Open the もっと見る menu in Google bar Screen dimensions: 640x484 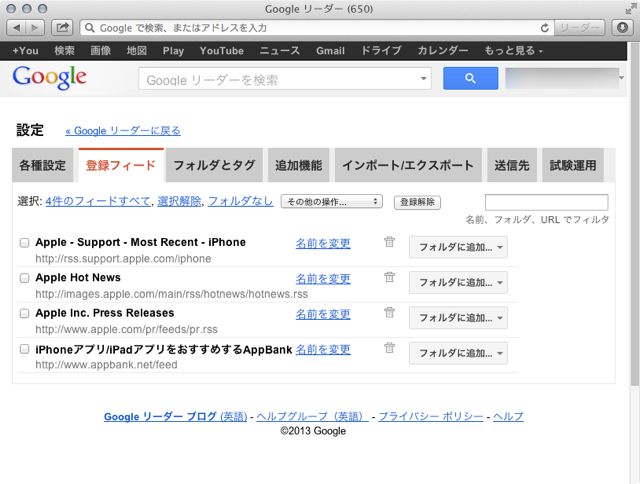click(x=513, y=51)
